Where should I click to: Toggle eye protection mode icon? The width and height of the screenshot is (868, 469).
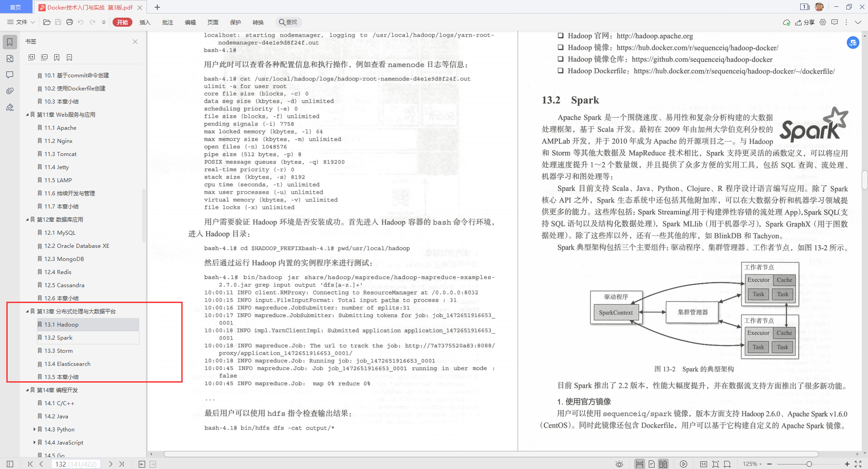pyautogui.click(x=619, y=464)
